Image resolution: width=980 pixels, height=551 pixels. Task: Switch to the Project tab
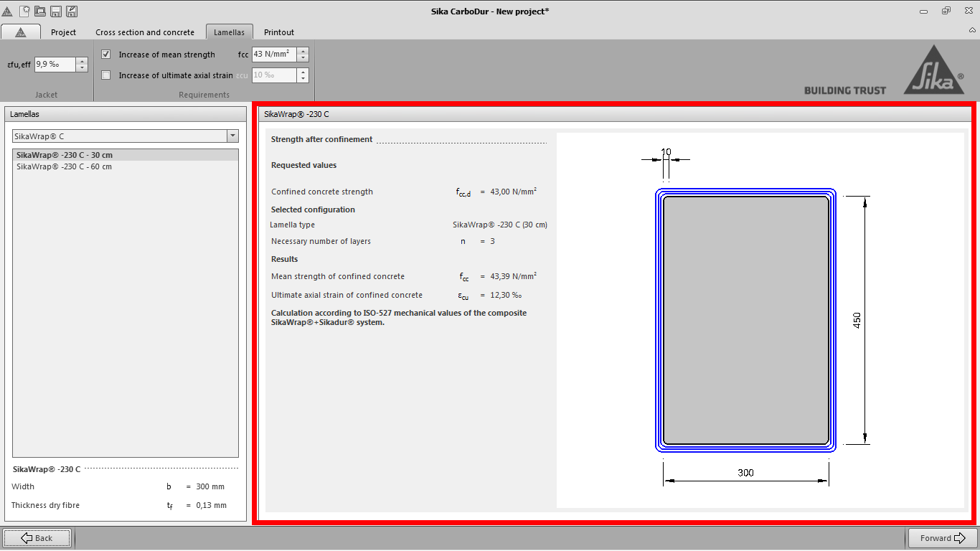[63, 32]
